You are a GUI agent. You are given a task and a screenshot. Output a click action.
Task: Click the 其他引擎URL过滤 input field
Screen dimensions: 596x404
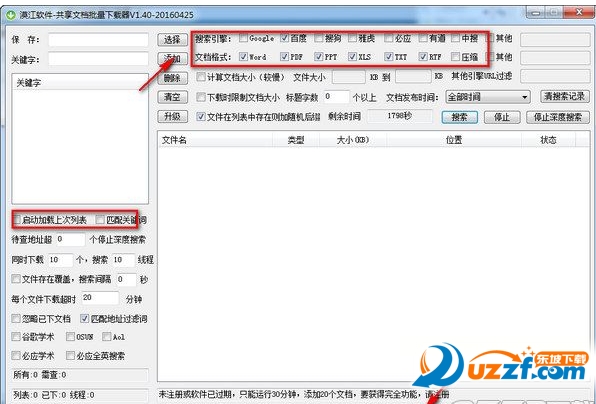pyautogui.click(x=555, y=76)
